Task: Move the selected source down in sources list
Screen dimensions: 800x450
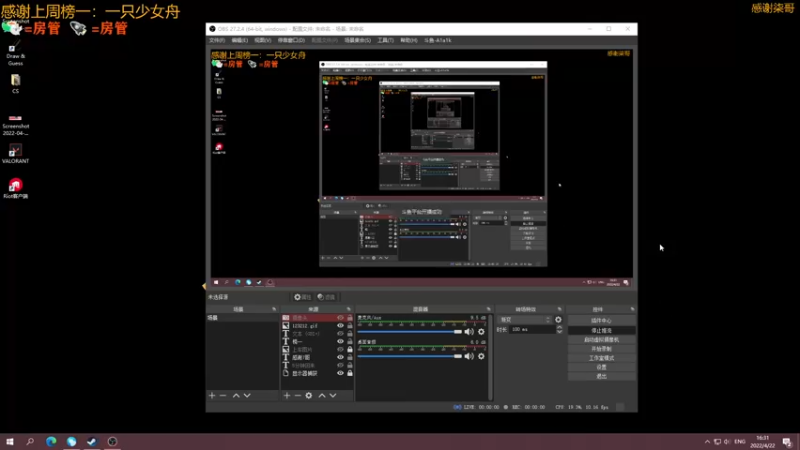Action: 333,395
